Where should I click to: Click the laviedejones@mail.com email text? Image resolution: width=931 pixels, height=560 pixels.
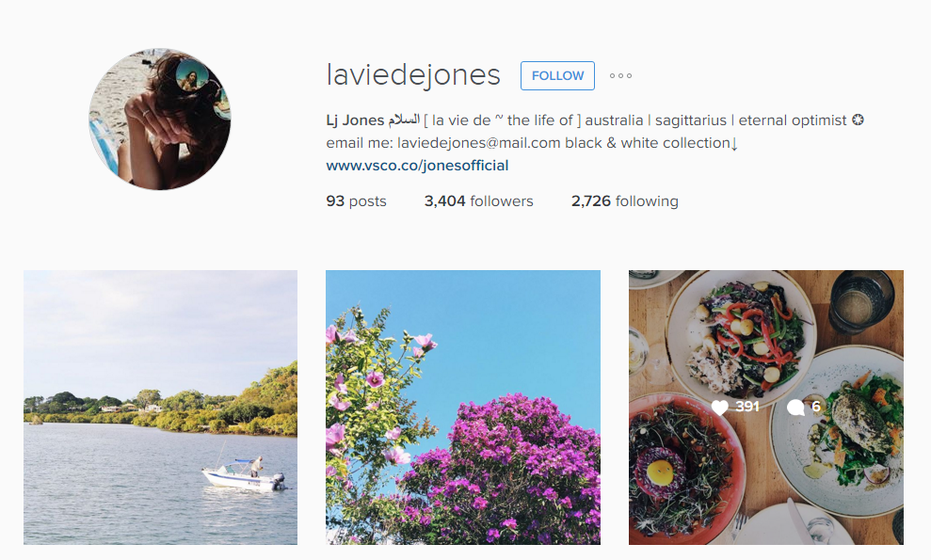click(x=478, y=143)
